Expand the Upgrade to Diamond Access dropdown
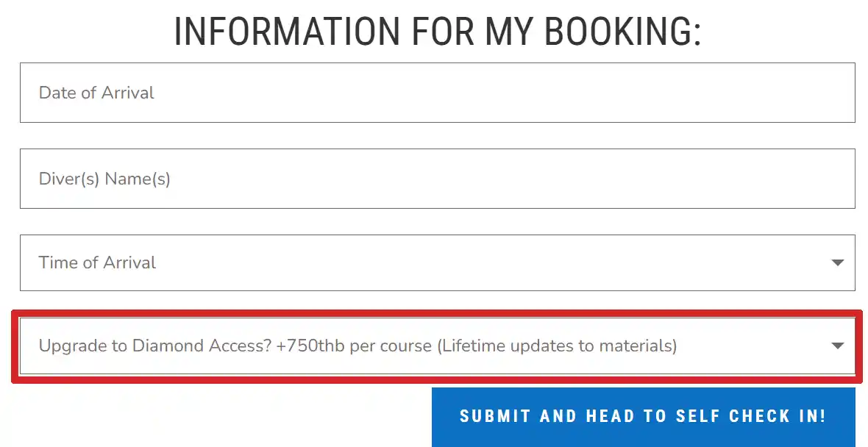Screen dimensions: 868x447 437,346
